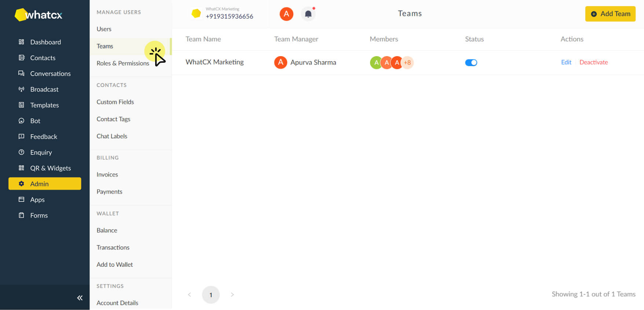Click the Bot icon in sidebar
Screen dimensions: 644x310
click(x=21, y=121)
